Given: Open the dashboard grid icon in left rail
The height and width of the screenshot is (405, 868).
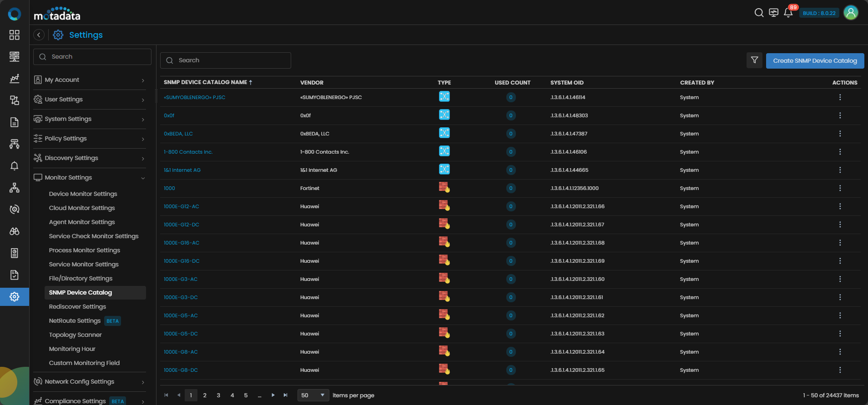Looking at the screenshot, I should [x=15, y=35].
